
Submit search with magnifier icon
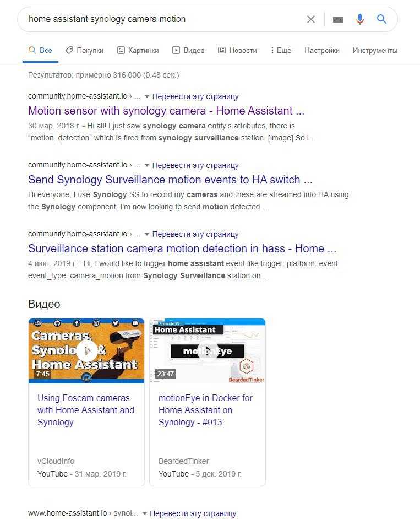[381, 19]
